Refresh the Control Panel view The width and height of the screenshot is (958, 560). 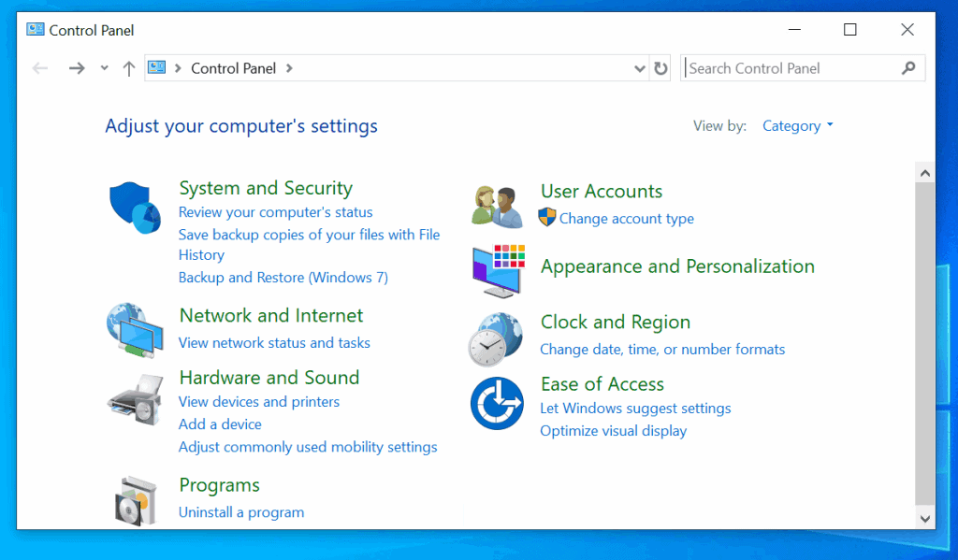tap(660, 68)
